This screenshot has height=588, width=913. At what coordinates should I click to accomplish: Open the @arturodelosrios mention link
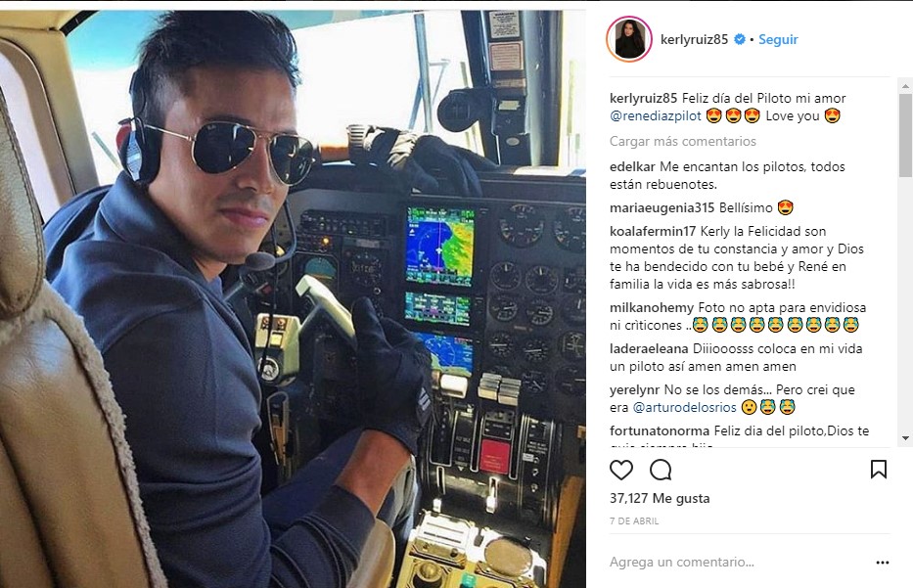click(684, 408)
